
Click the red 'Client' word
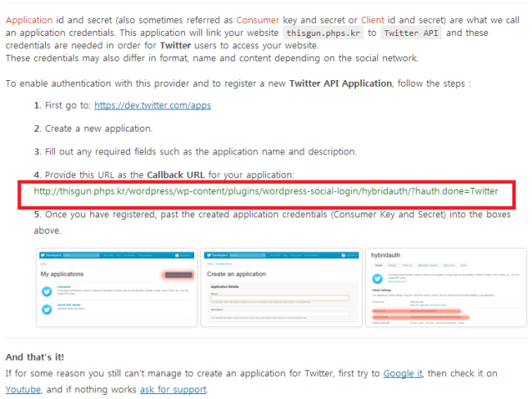372,20
